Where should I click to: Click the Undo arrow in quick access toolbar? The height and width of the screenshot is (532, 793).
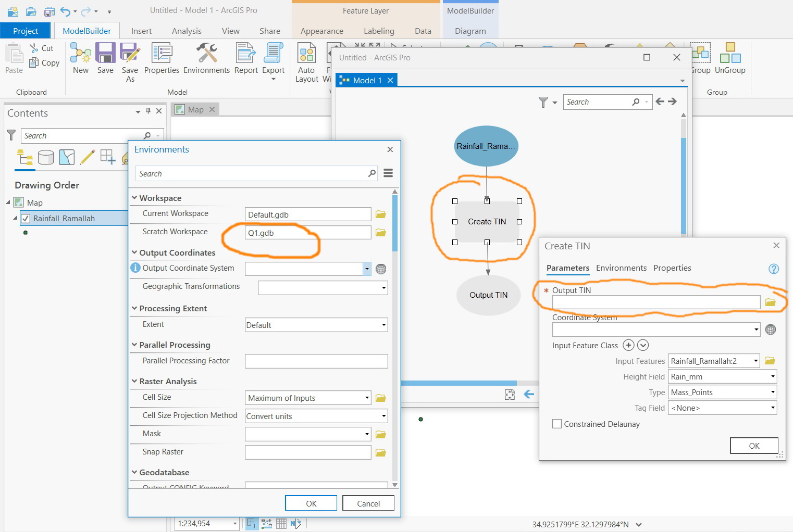tap(65, 11)
